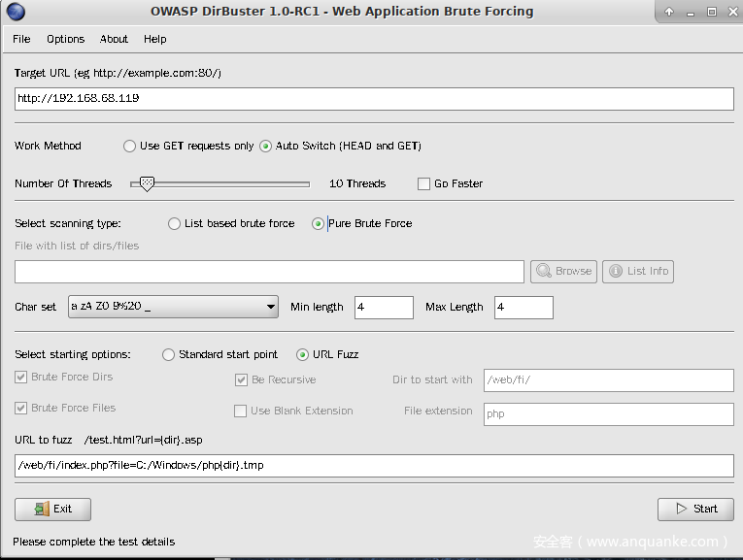Select Standard start point option
This screenshot has height=560, width=743.
[169, 354]
